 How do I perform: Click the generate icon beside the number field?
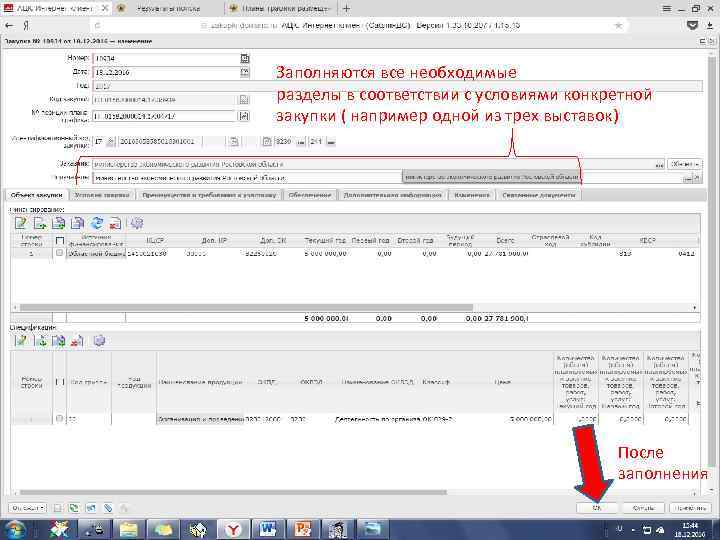(x=245, y=58)
